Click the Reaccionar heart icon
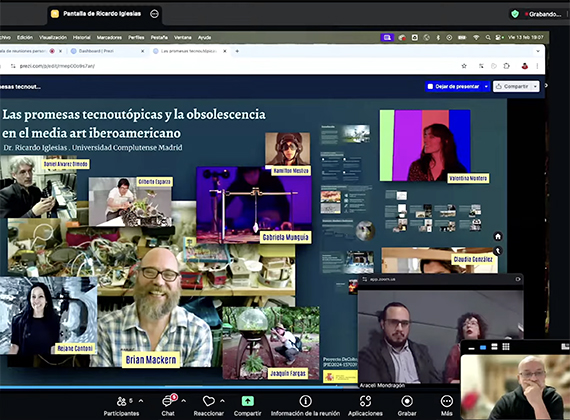This screenshot has width=570, height=420. coord(209,401)
